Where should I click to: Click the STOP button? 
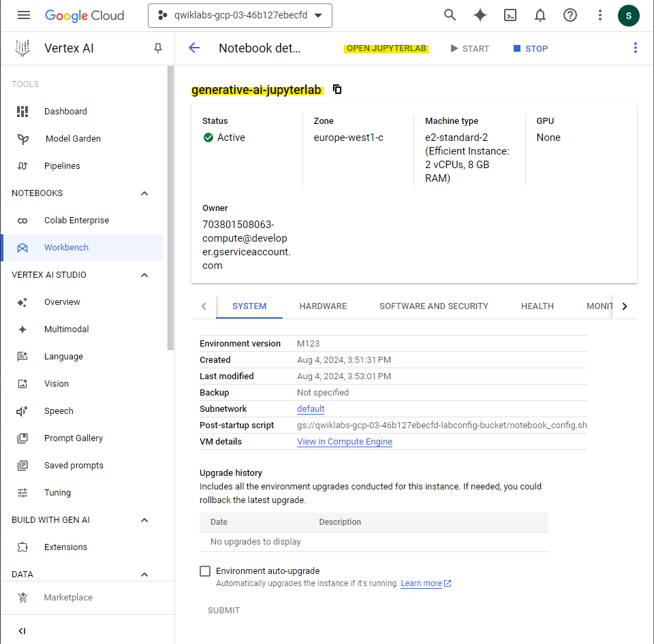(x=530, y=48)
